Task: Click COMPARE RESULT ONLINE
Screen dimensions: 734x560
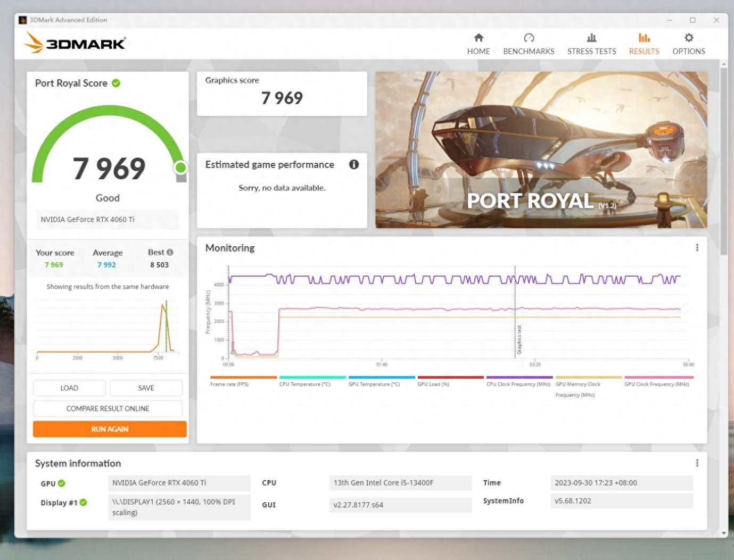Action: pos(108,408)
